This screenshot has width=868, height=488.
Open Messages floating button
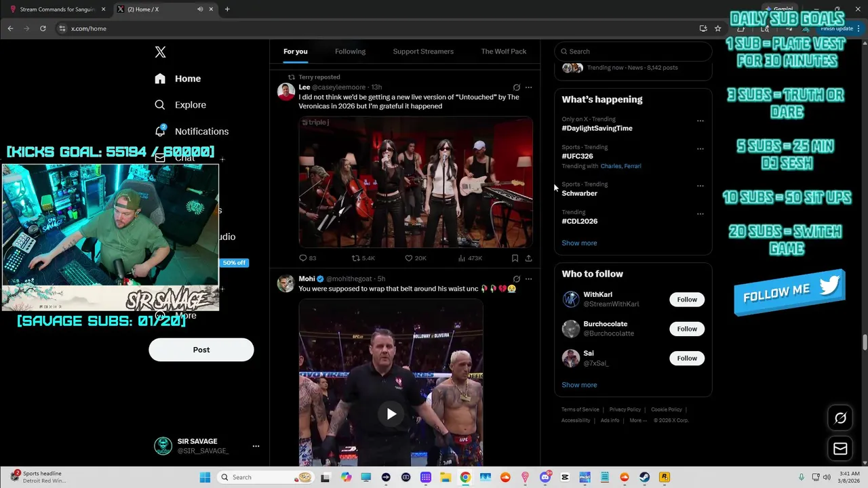[x=840, y=449]
